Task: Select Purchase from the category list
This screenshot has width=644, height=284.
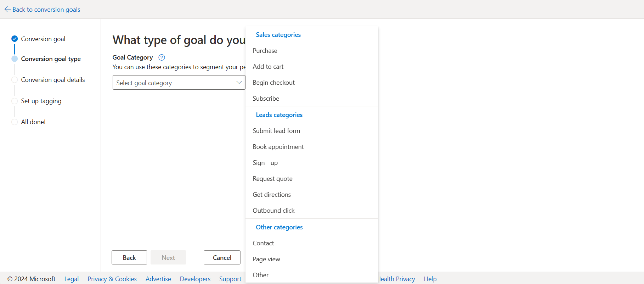Action: click(x=312, y=51)
